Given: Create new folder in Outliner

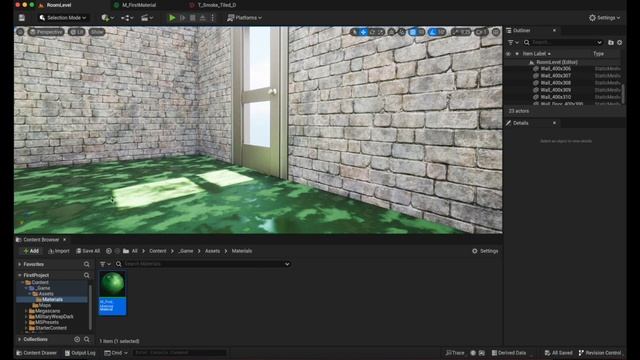Looking at the screenshot, I should tap(611, 42).
